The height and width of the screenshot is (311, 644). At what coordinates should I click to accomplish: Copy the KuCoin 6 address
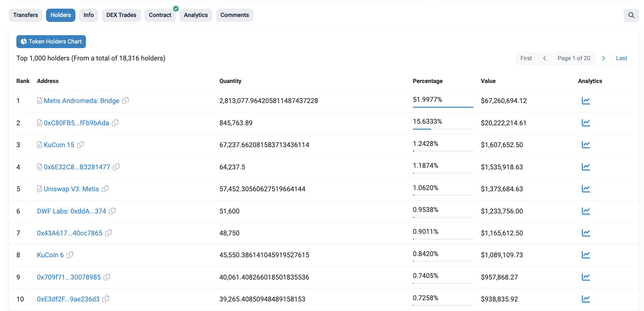click(70, 255)
